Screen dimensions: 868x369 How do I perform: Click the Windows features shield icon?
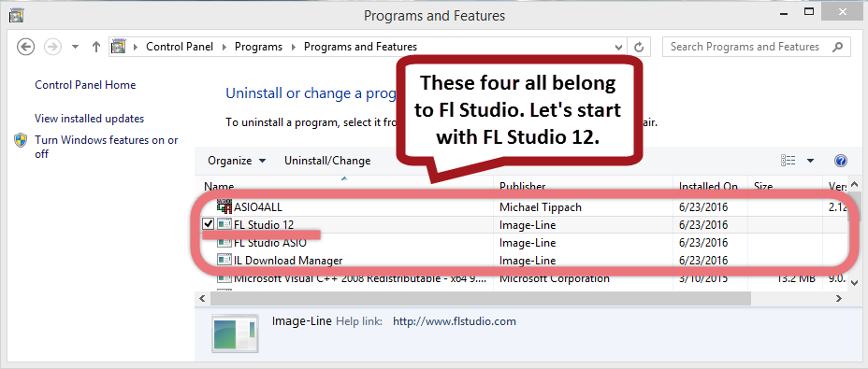tap(21, 140)
